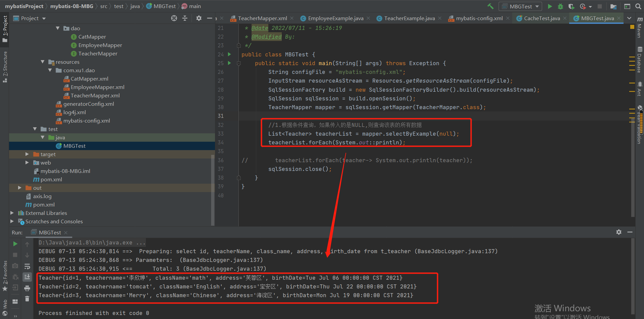Run with Coverage using the shield icon
644x319 pixels.
[x=572, y=6]
